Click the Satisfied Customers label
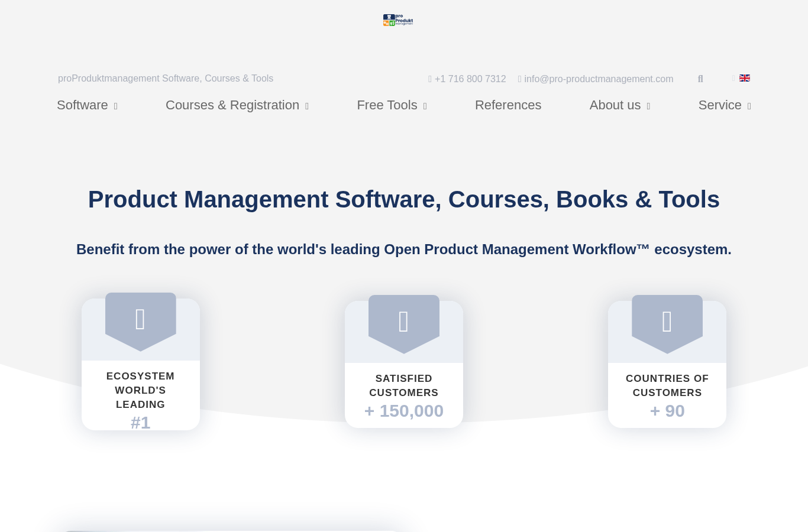Viewport: 808px width, 532px height. [x=404, y=385]
